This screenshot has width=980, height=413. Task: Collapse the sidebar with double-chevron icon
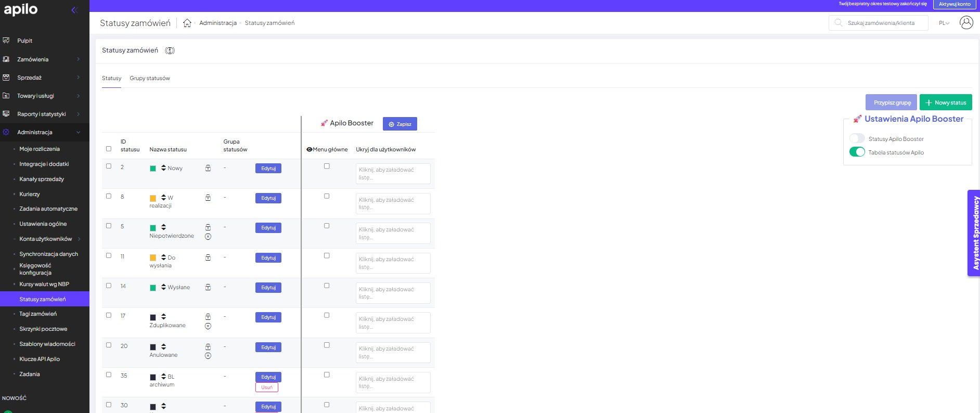click(74, 10)
